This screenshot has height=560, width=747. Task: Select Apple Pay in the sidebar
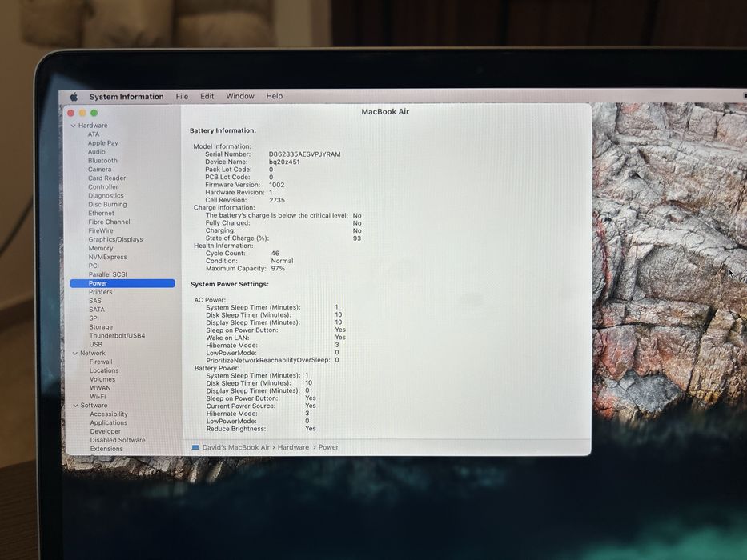103,143
